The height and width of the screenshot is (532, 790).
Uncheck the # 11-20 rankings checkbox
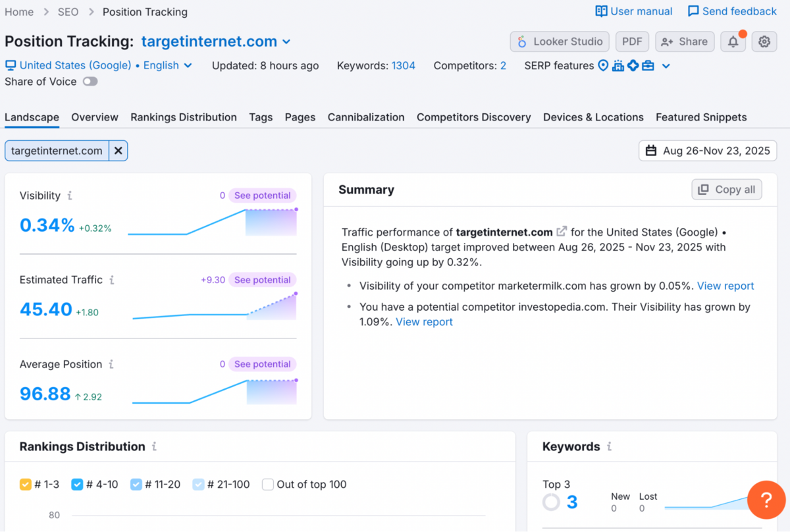(136, 485)
